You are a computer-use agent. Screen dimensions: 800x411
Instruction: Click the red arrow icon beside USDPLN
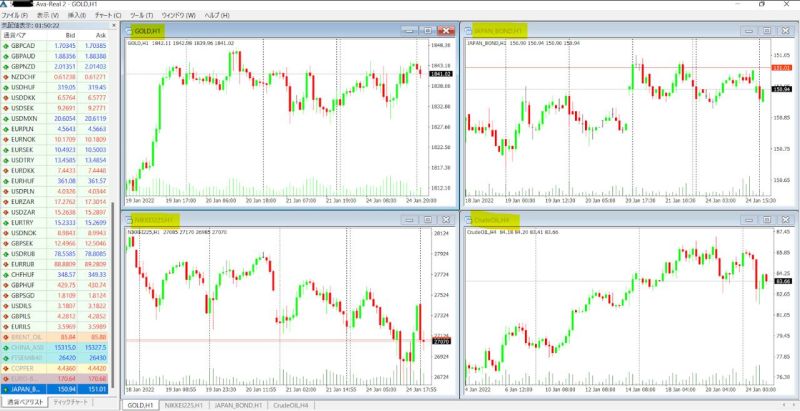6,191
